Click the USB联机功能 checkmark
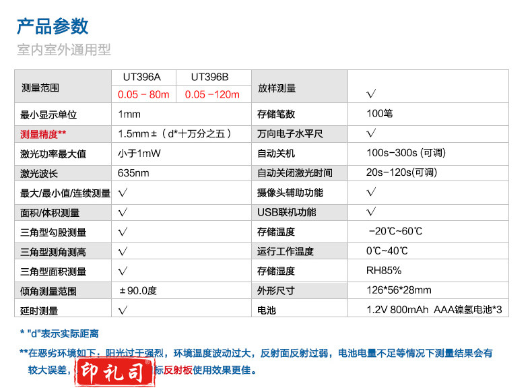532x392 pixels. coord(371,212)
